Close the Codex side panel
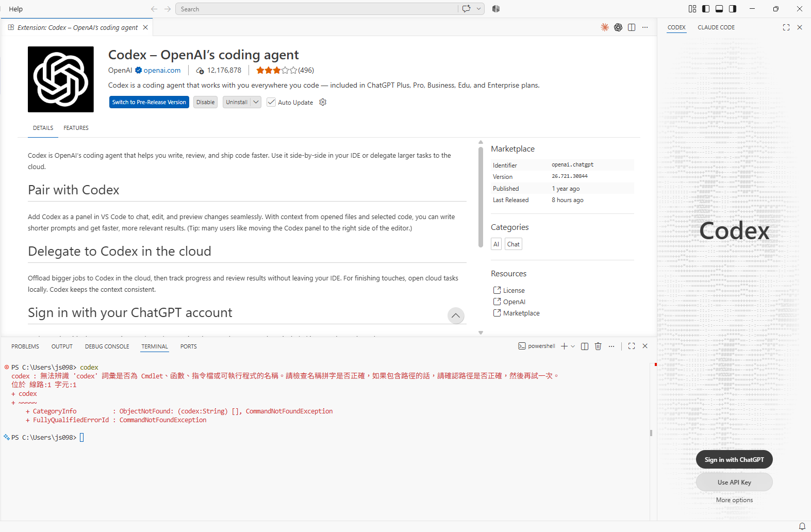 pos(800,27)
